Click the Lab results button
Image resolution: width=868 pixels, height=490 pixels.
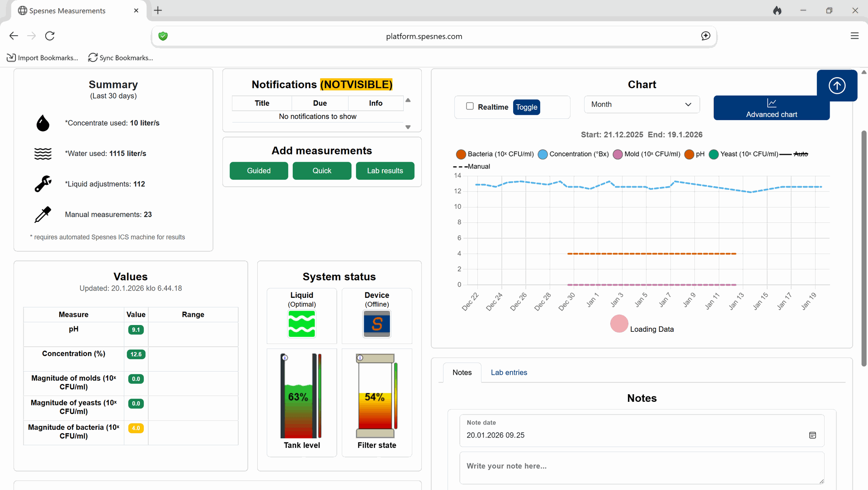click(x=385, y=171)
